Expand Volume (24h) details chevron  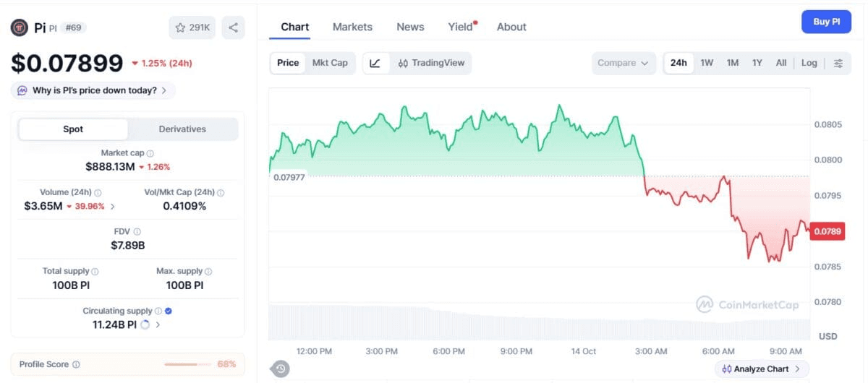click(112, 207)
